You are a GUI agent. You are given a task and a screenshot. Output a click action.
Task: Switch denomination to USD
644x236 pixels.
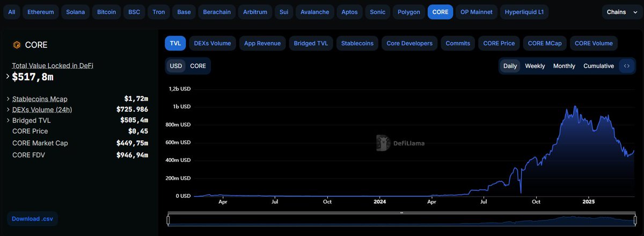(176, 66)
